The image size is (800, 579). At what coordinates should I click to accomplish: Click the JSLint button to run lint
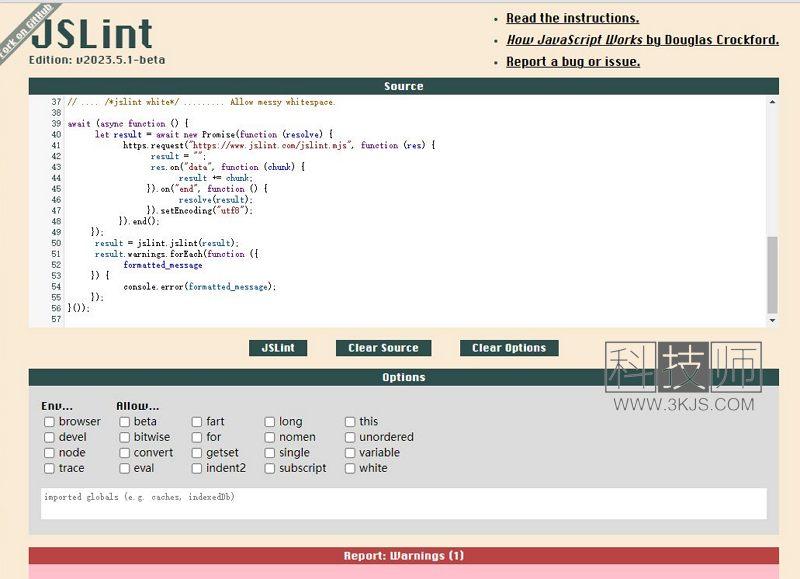point(278,348)
